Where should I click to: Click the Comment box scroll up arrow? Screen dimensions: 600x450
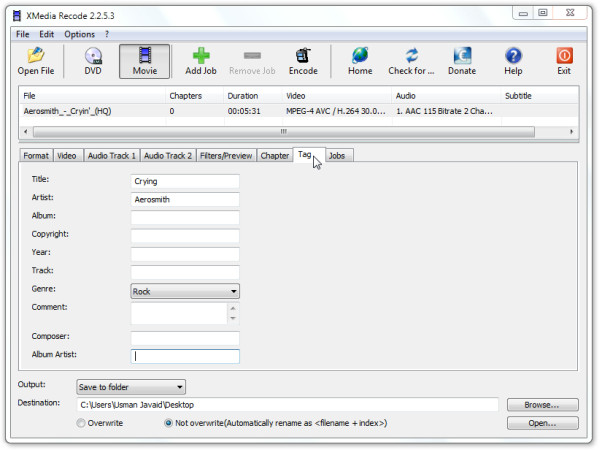[x=233, y=308]
